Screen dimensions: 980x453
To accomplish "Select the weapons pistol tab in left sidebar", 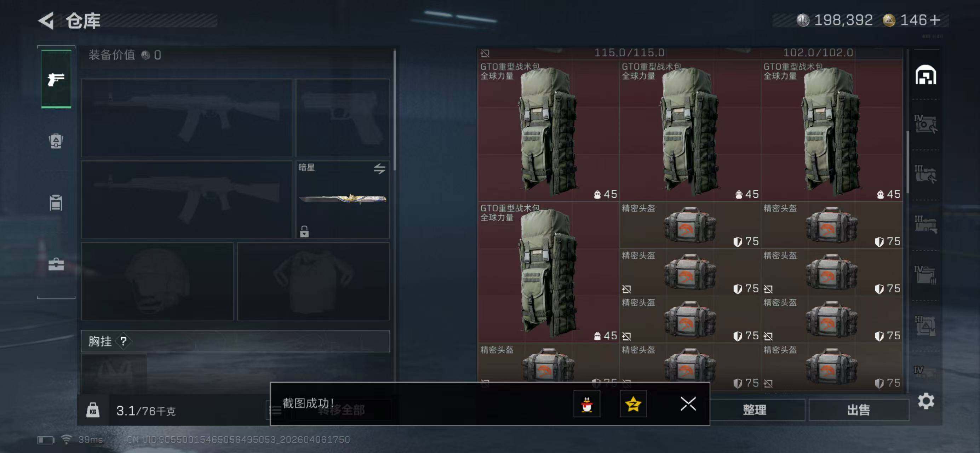I will [x=56, y=79].
